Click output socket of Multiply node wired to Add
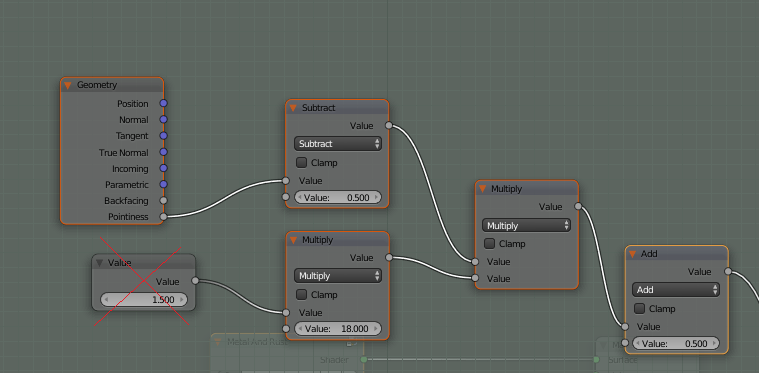This screenshot has width=759, height=373. point(578,207)
